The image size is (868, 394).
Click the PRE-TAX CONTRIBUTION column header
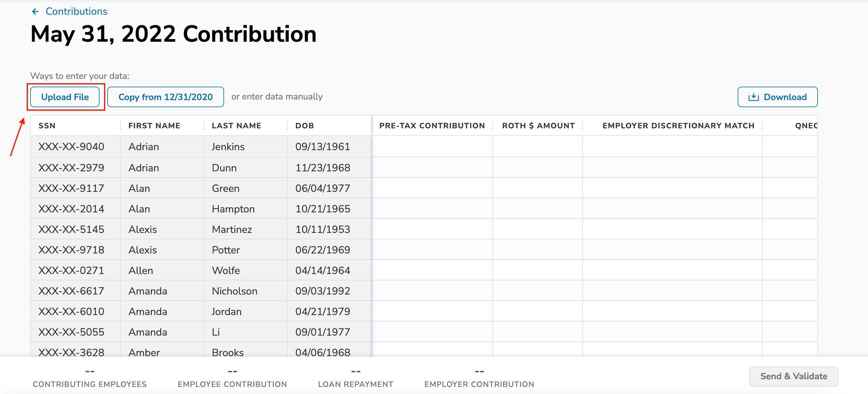tap(432, 125)
